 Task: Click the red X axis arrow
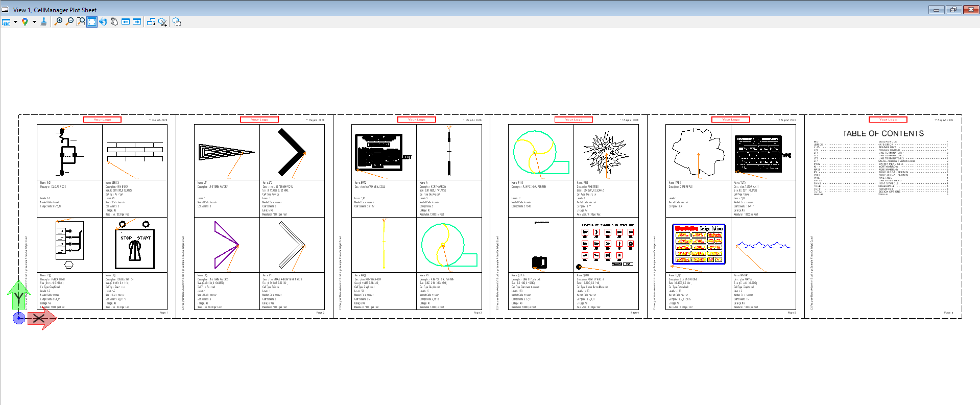(42, 319)
